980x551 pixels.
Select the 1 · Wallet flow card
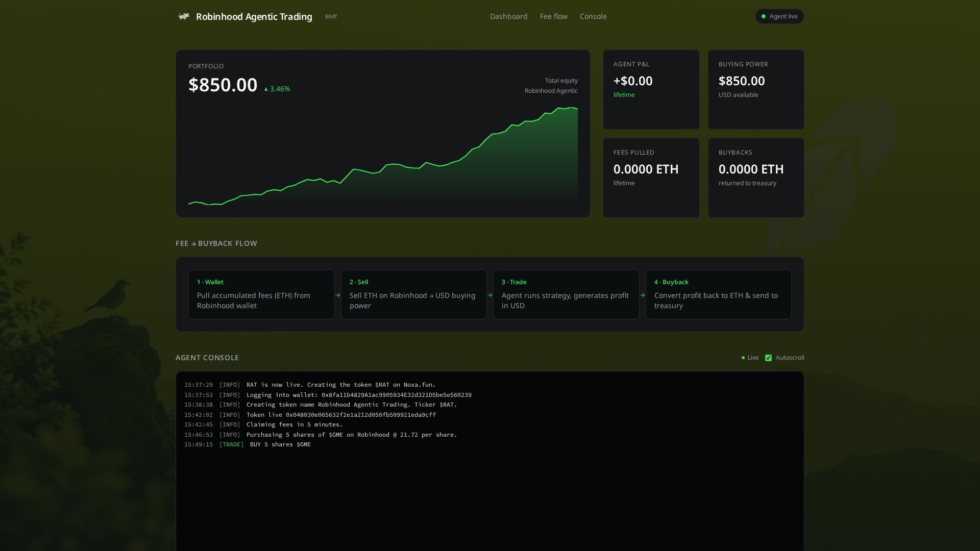point(261,294)
